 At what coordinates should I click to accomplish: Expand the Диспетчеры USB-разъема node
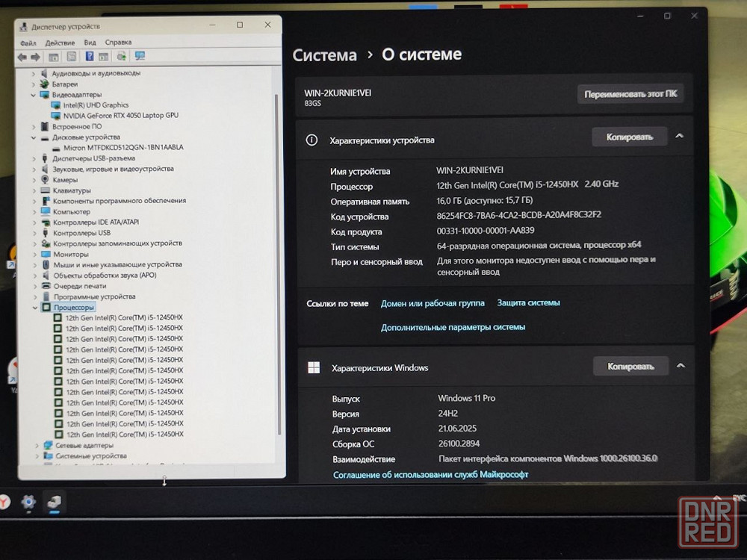point(34,158)
